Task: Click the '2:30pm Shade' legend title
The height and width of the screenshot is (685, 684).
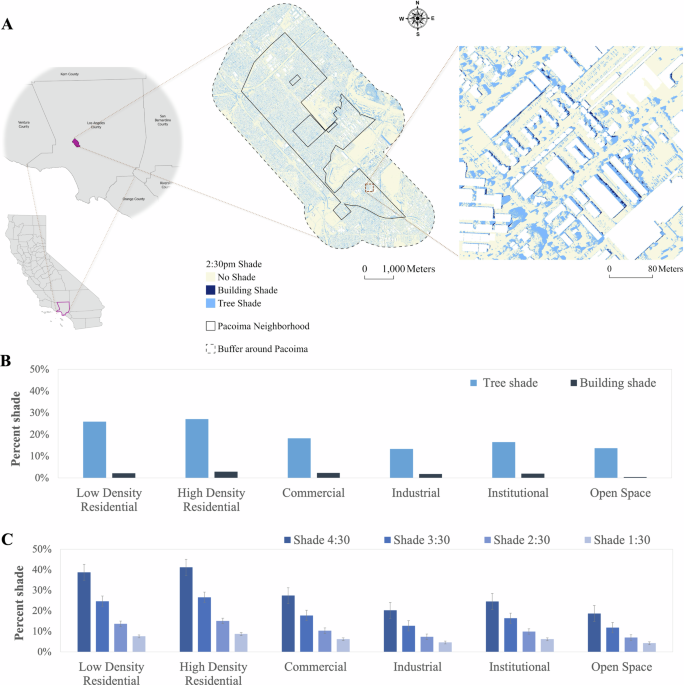Action: [x=234, y=264]
